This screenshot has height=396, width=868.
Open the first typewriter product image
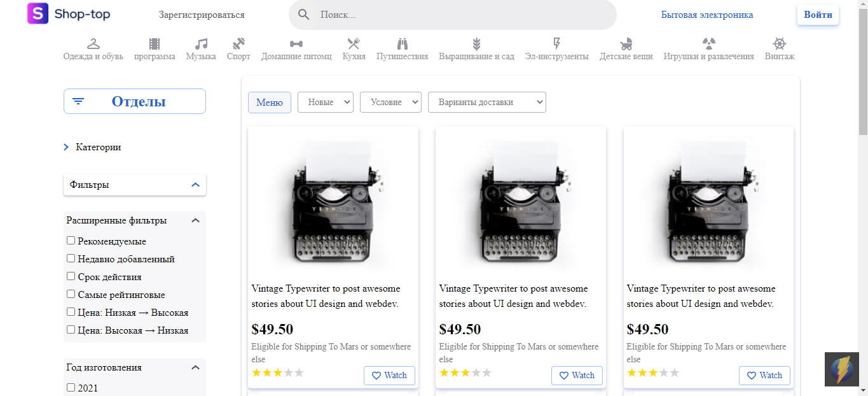coord(333,202)
